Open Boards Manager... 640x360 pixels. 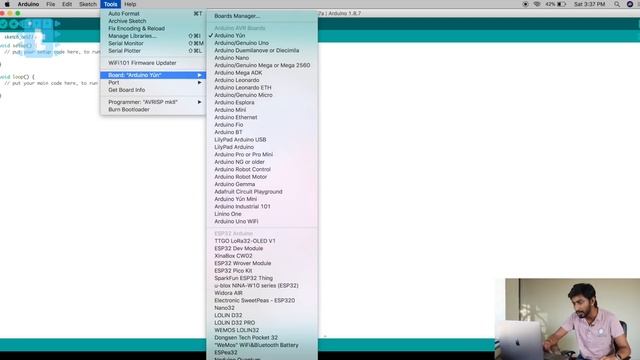coord(262,16)
